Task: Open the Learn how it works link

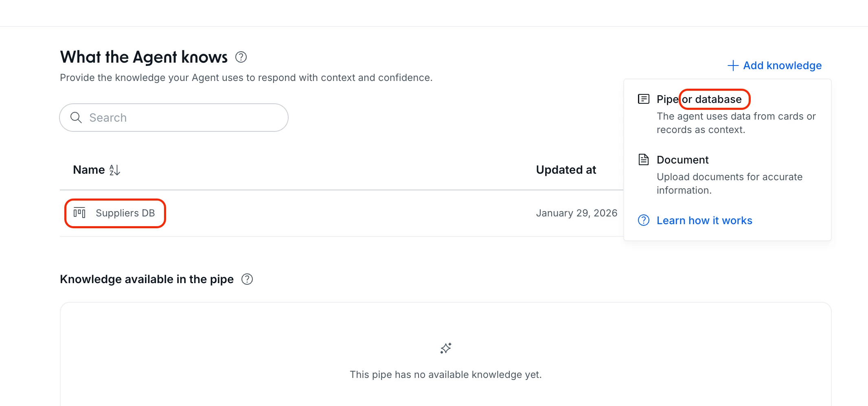Action: pyautogui.click(x=704, y=220)
